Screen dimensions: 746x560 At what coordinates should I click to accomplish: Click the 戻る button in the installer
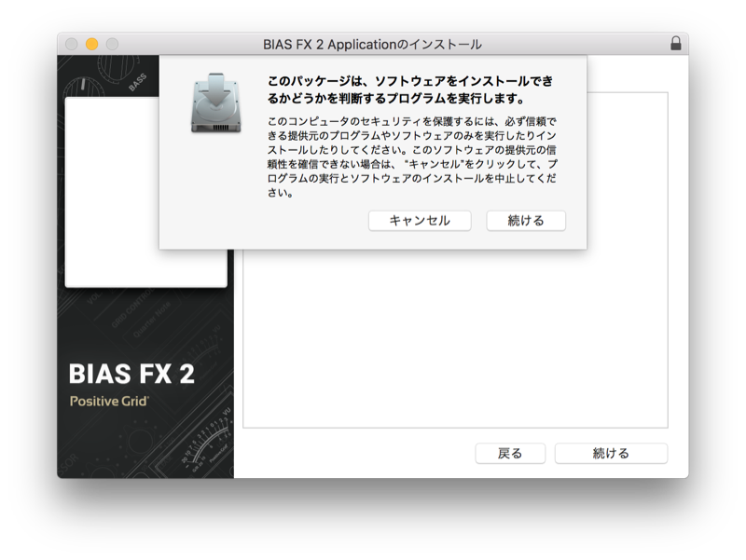510,454
